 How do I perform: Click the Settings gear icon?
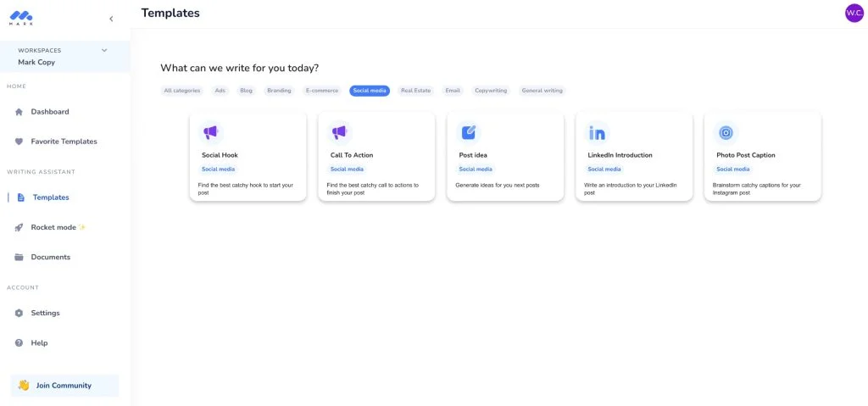(x=19, y=313)
